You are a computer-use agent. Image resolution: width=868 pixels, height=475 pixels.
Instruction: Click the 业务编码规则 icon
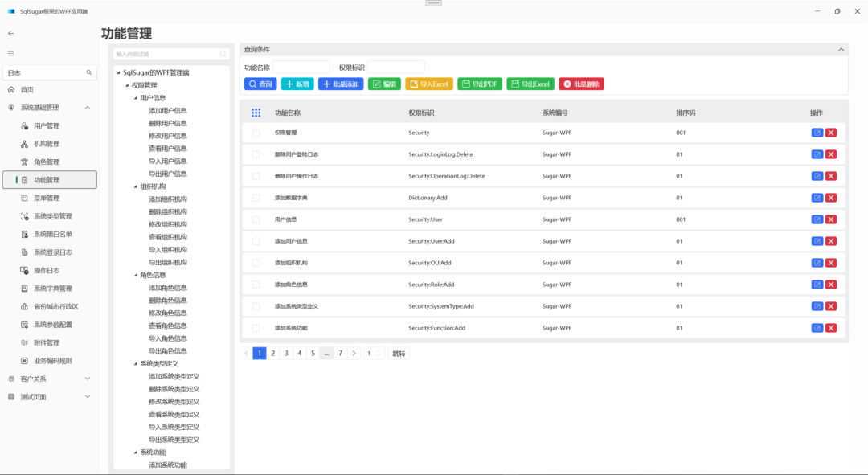tap(24, 361)
